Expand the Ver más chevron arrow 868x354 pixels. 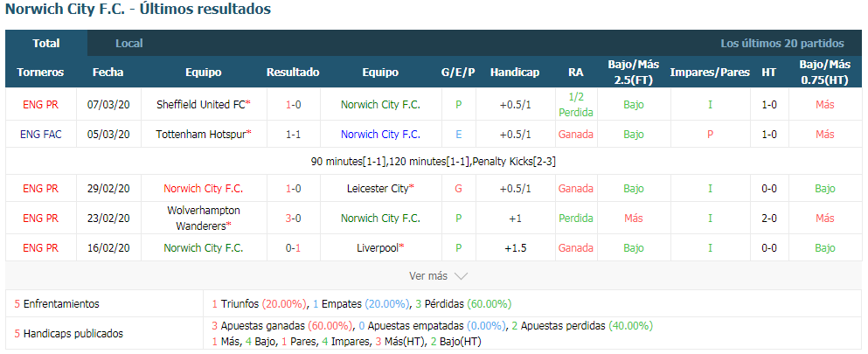[x=461, y=275]
